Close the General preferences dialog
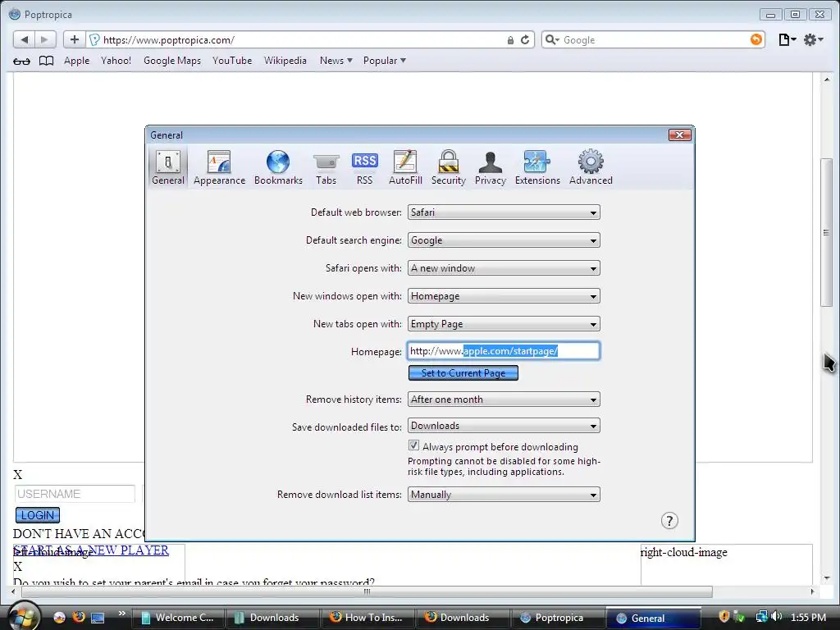The height and width of the screenshot is (630, 840). click(680, 135)
